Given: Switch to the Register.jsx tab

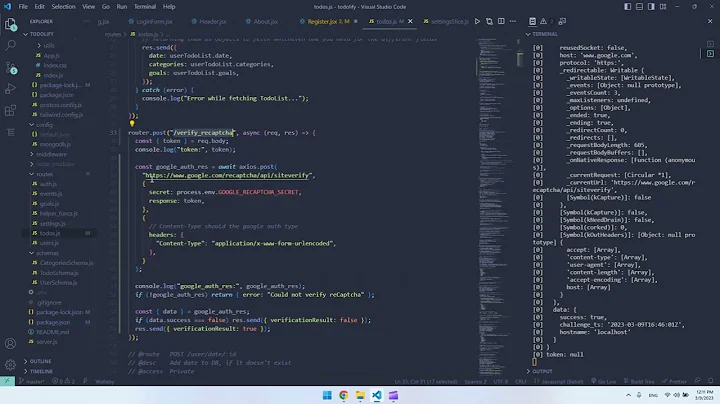Looking at the screenshot, I should click(328, 21).
